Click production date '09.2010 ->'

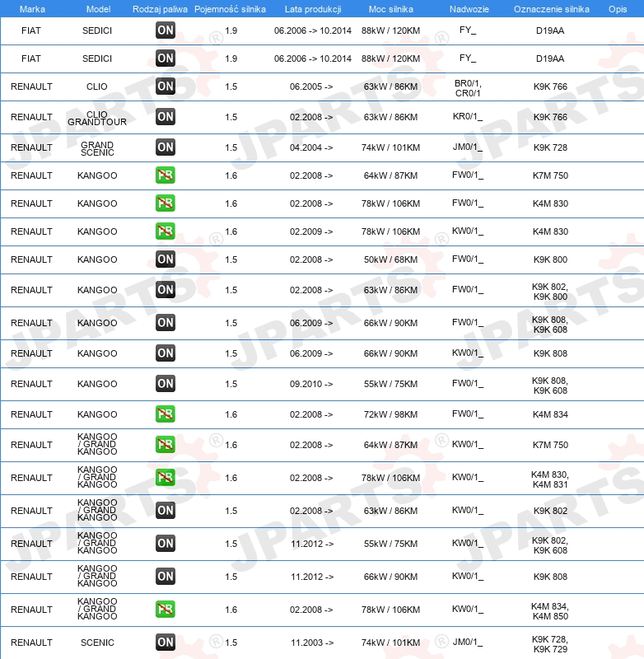coord(311,384)
